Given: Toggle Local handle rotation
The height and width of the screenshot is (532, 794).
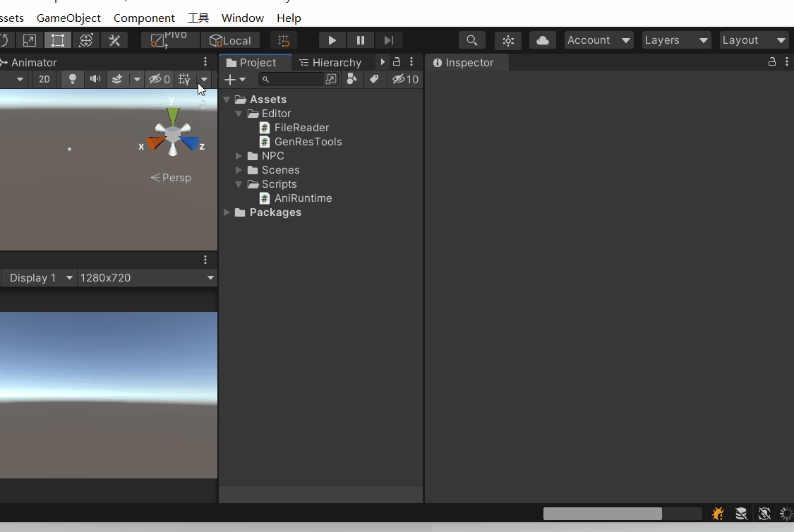Looking at the screenshot, I should (230, 40).
